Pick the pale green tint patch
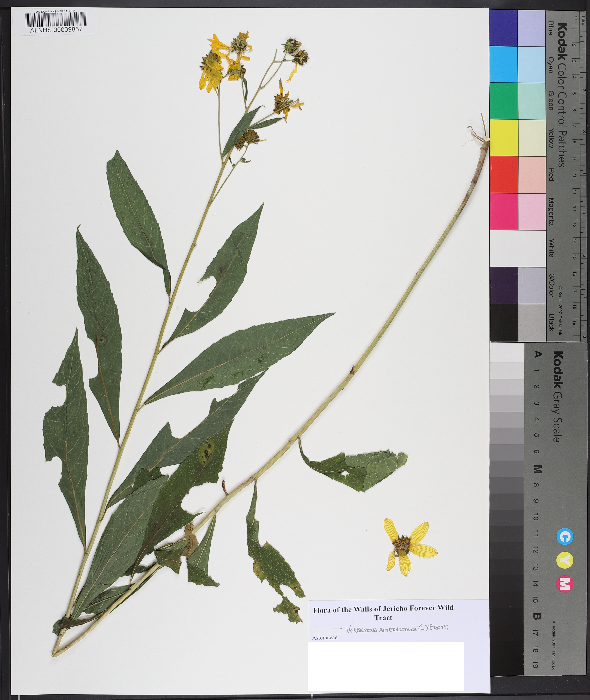The height and width of the screenshot is (700, 590). (531, 101)
